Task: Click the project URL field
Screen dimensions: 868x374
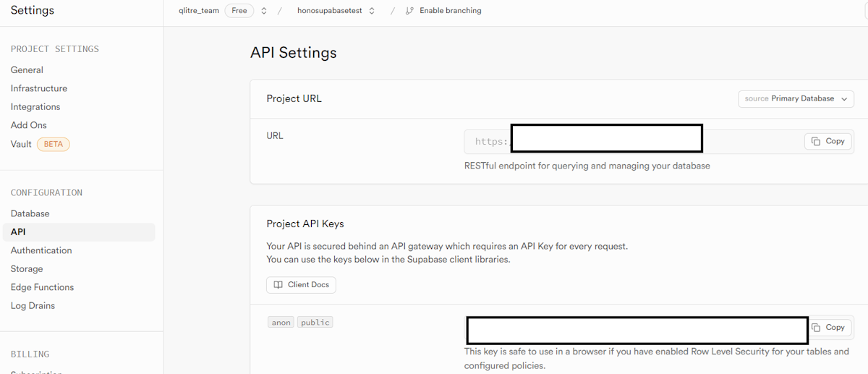Action: click(x=752, y=142)
